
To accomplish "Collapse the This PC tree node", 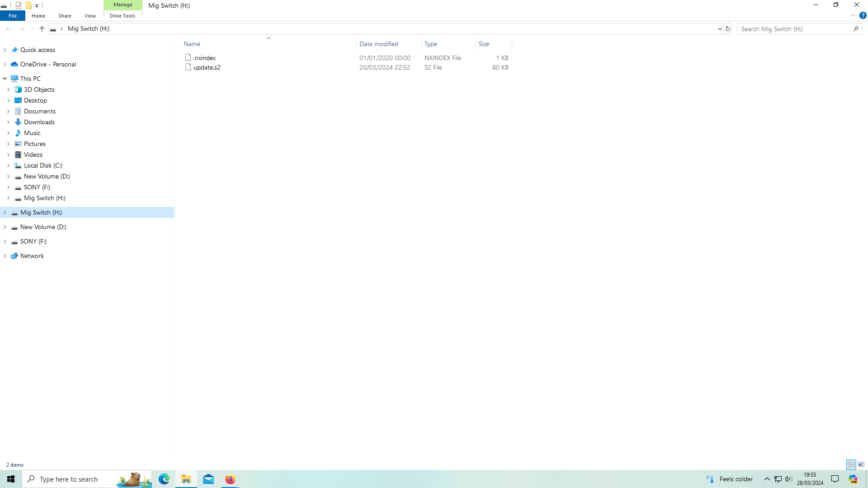I will pos(5,79).
